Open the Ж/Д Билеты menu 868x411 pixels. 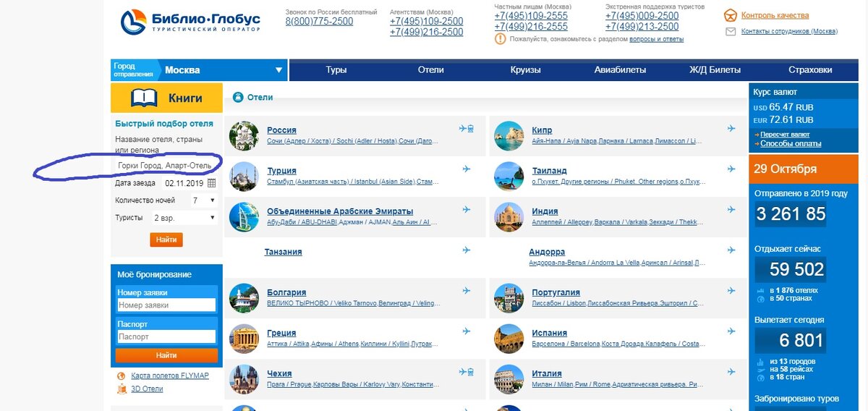(x=715, y=70)
